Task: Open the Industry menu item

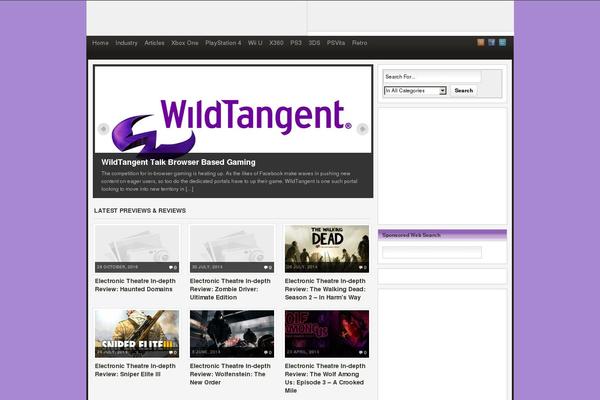Action: (126, 43)
